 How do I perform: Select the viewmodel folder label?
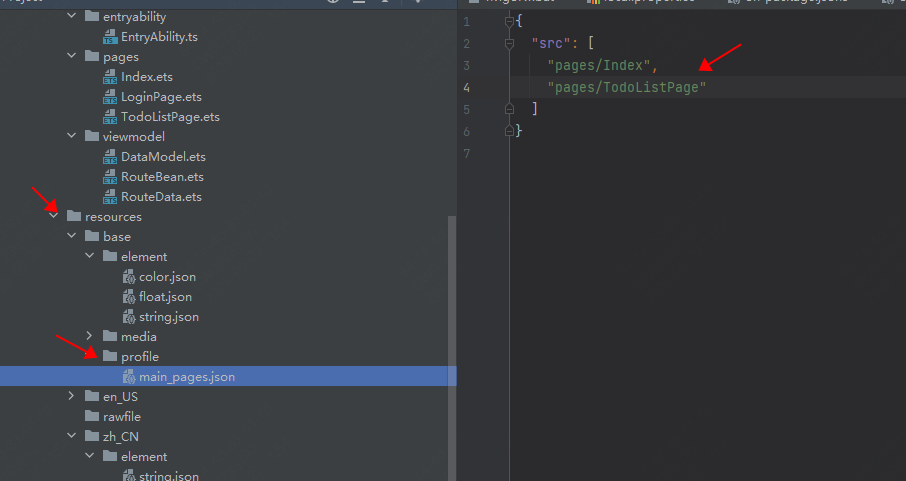click(133, 136)
